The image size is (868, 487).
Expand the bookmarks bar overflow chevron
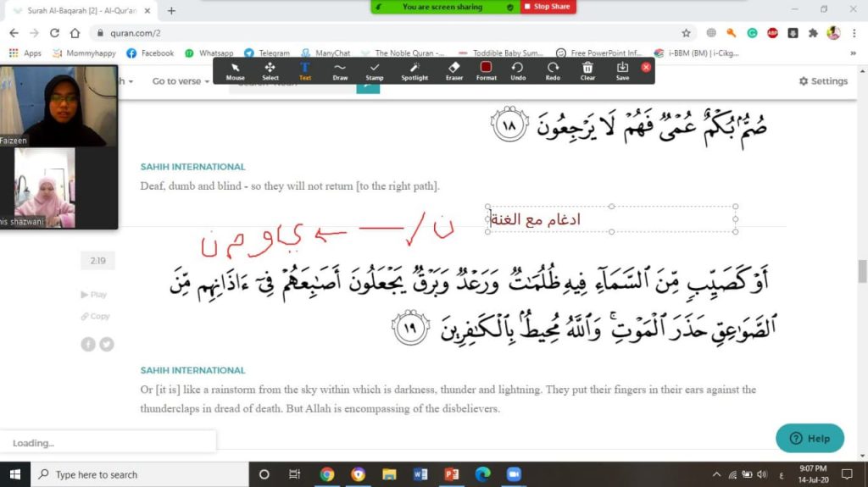click(x=853, y=53)
